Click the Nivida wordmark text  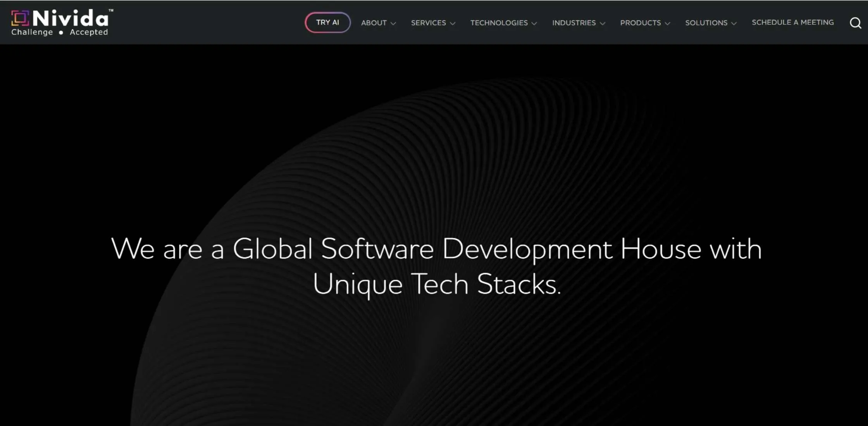[71, 18]
